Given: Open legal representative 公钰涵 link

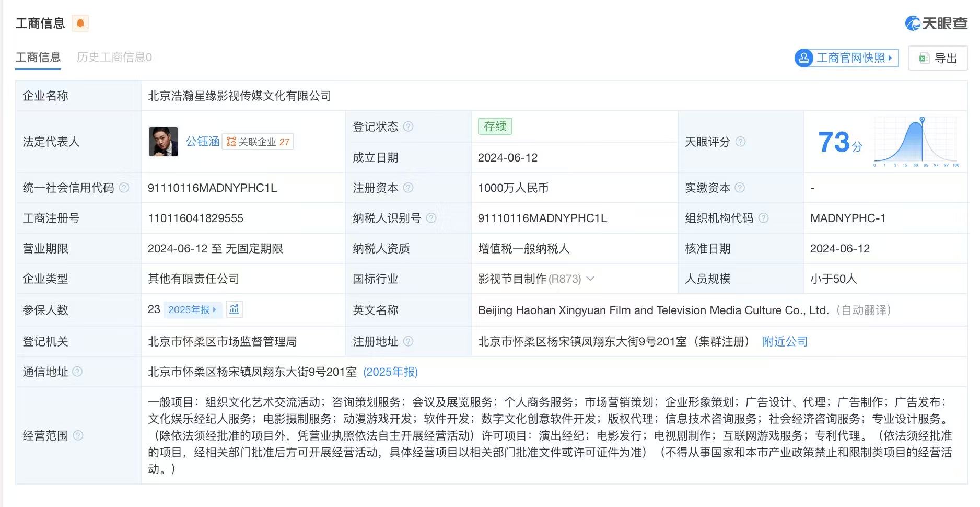Looking at the screenshot, I should 203,142.
